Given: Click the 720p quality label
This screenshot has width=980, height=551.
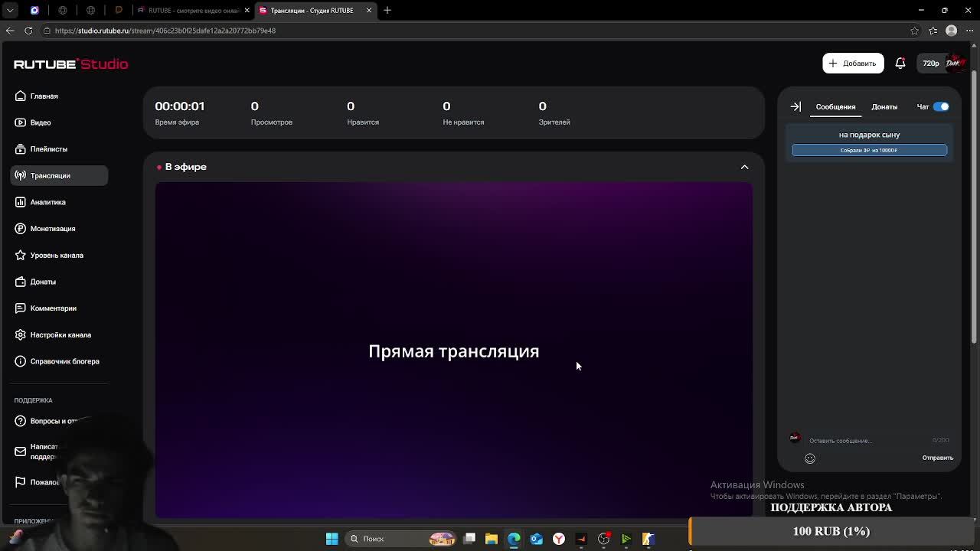Looking at the screenshot, I should coord(930,64).
